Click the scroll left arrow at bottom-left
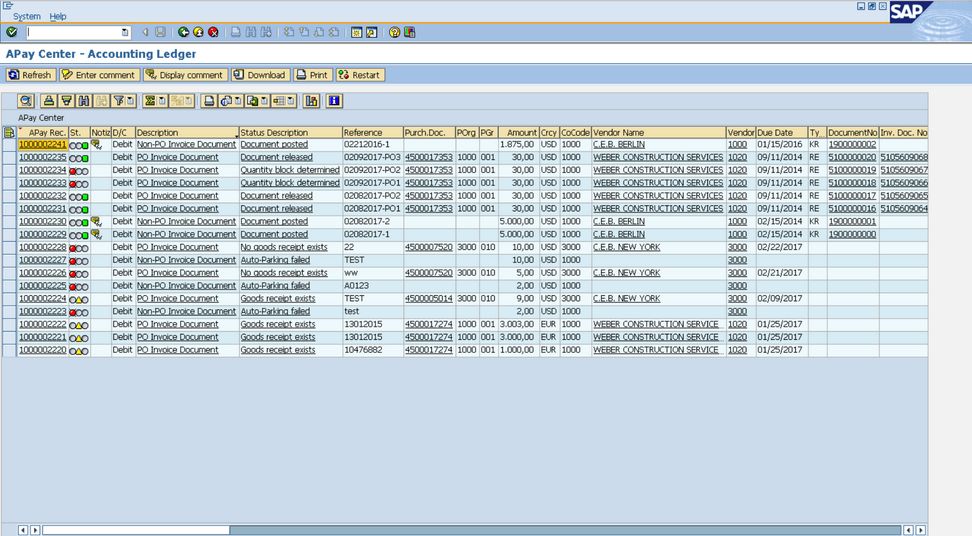The width and height of the screenshot is (972, 536). (x=23, y=530)
